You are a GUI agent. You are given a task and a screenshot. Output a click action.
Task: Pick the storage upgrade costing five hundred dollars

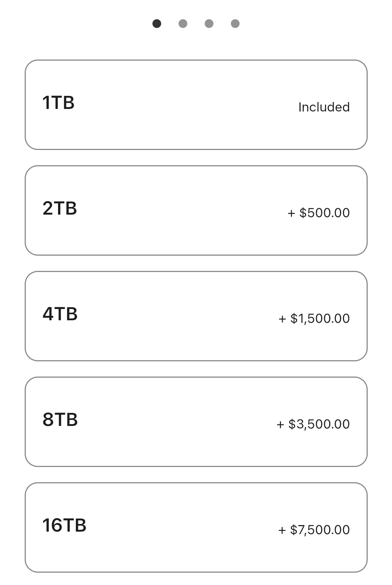point(196,210)
